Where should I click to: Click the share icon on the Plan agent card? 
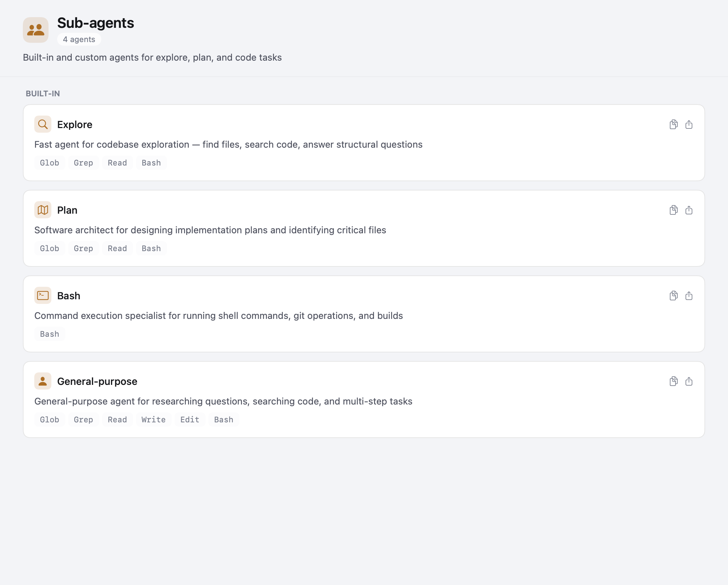point(689,210)
